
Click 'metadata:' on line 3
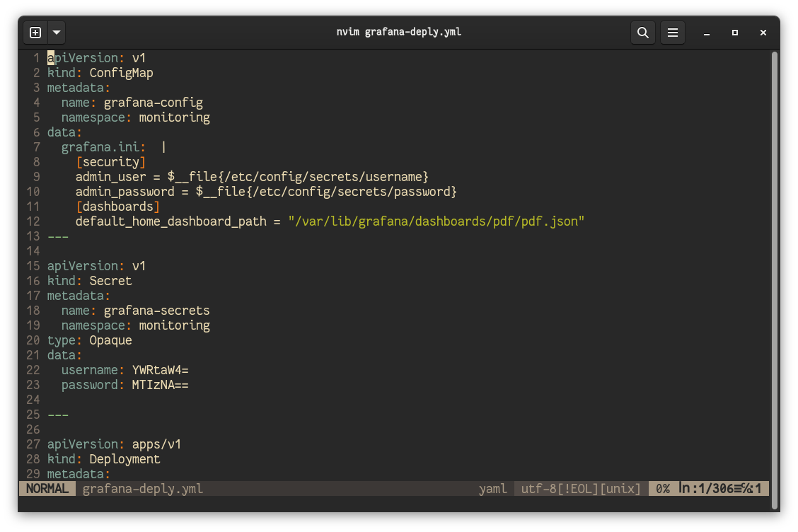79,88
